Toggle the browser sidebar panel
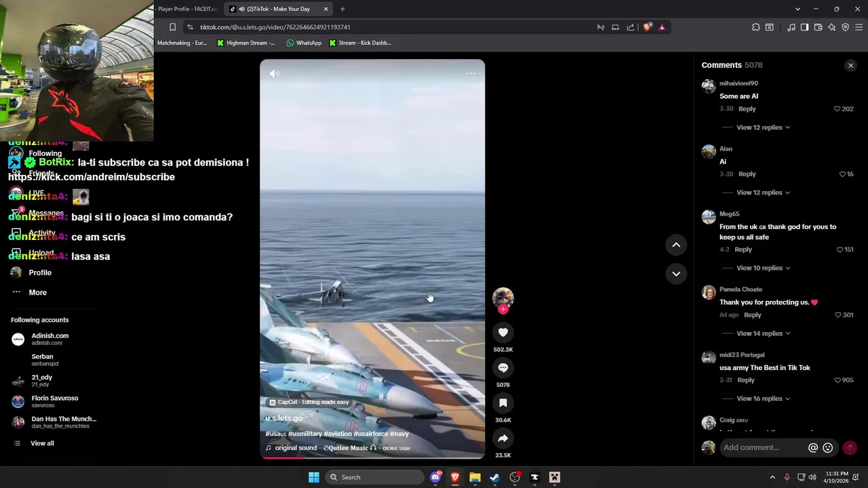The width and height of the screenshot is (868, 488). [804, 27]
